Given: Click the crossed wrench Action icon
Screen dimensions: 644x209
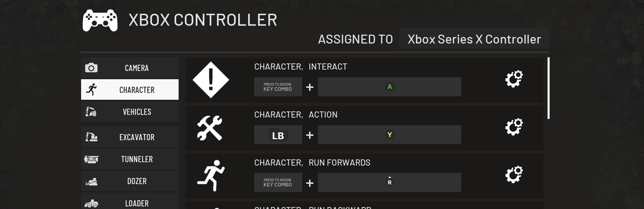Looking at the screenshot, I should [210, 128].
